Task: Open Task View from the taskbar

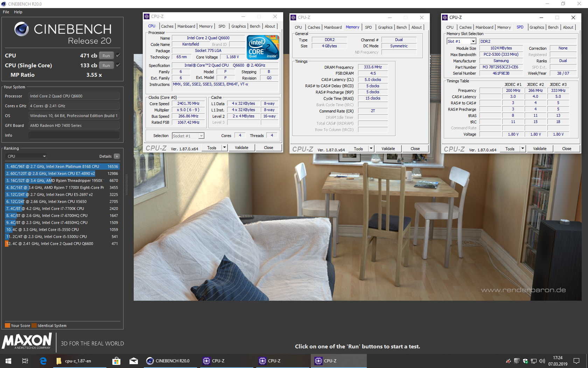Action: pyautogui.click(x=25, y=361)
